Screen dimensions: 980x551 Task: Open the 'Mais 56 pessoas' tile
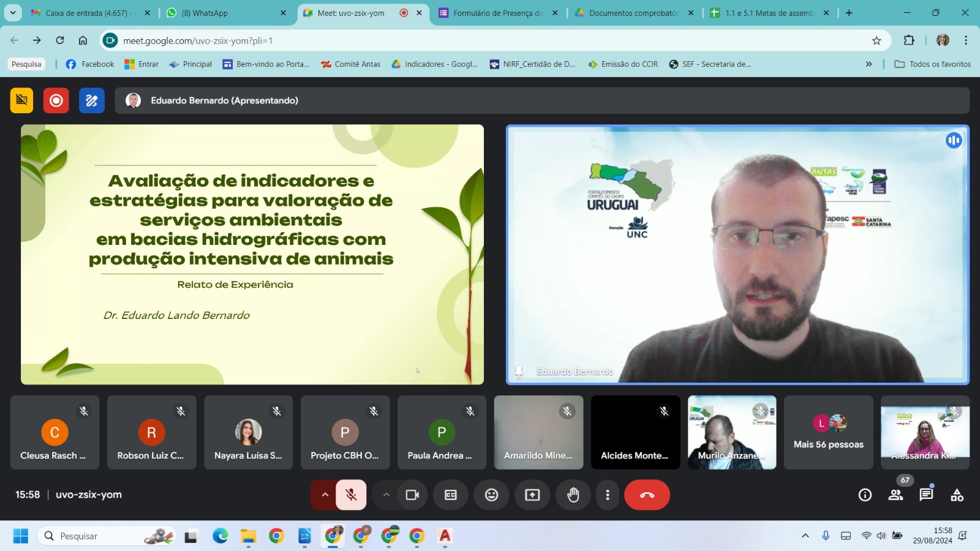coord(829,432)
